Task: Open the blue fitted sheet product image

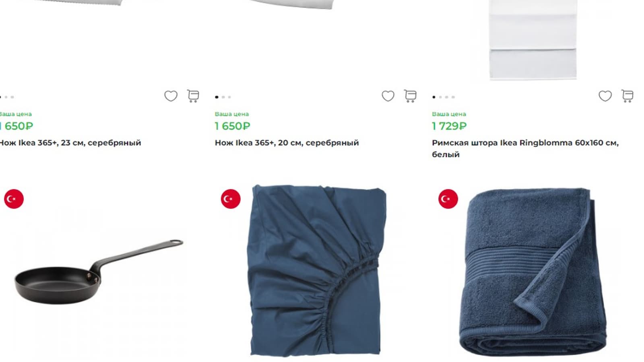Action: (317, 270)
